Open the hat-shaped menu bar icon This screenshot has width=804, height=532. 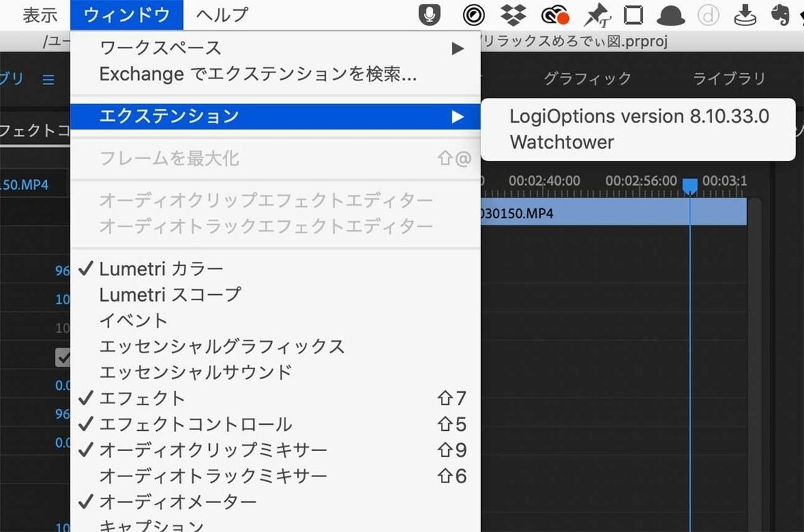[670, 14]
